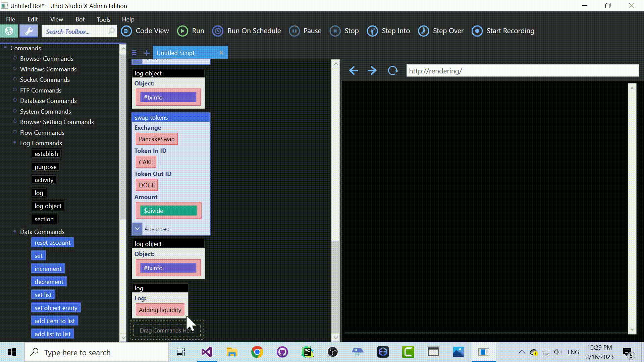The height and width of the screenshot is (362, 644).
Task: Go forward in the embedded browser
Action: [x=372, y=71]
